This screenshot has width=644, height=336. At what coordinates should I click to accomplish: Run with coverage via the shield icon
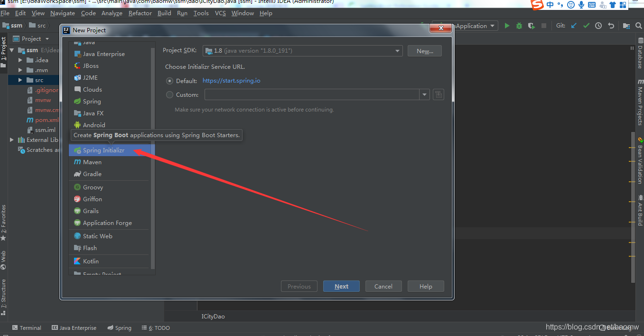click(532, 26)
